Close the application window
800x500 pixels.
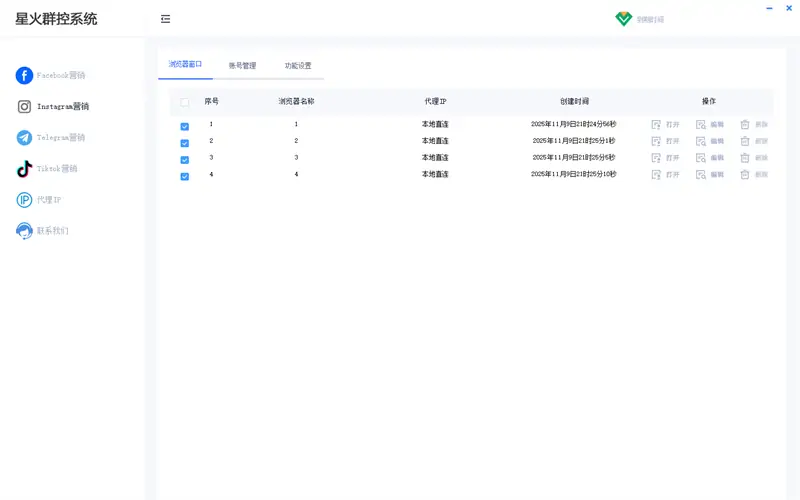[x=789, y=8]
